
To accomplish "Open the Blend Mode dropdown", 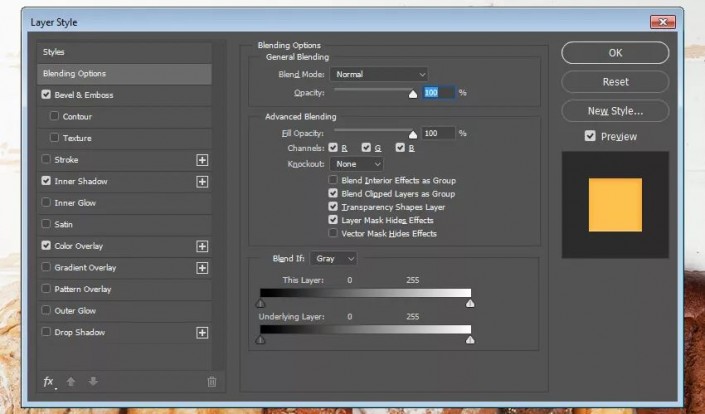I will pyautogui.click(x=379, y=74).
